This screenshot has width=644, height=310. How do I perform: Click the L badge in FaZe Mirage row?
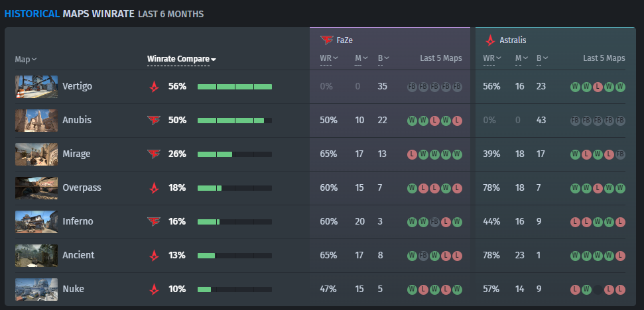coord(412,154)
